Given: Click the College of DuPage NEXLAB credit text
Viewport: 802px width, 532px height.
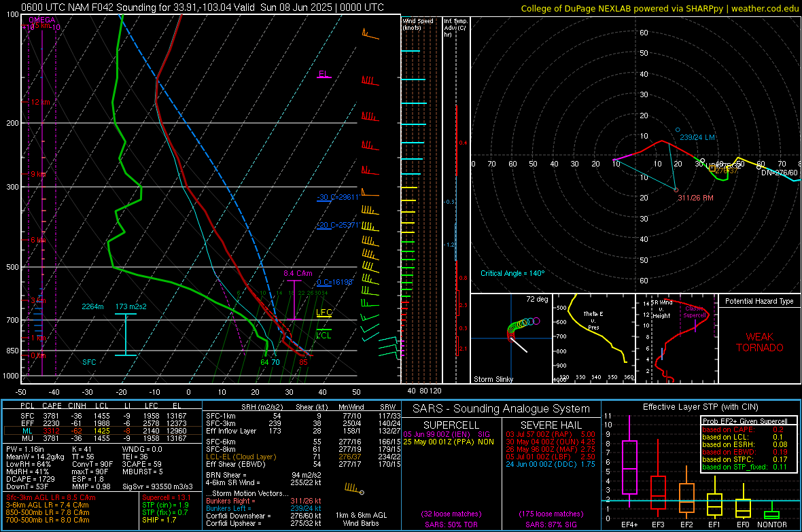Looking at the screenshot, I should (x=659, y=8).
